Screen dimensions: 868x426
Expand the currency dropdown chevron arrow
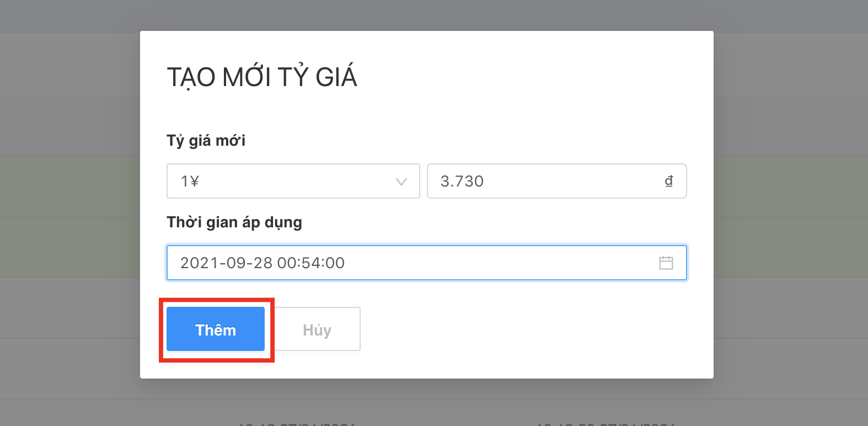tap(401, 182)
